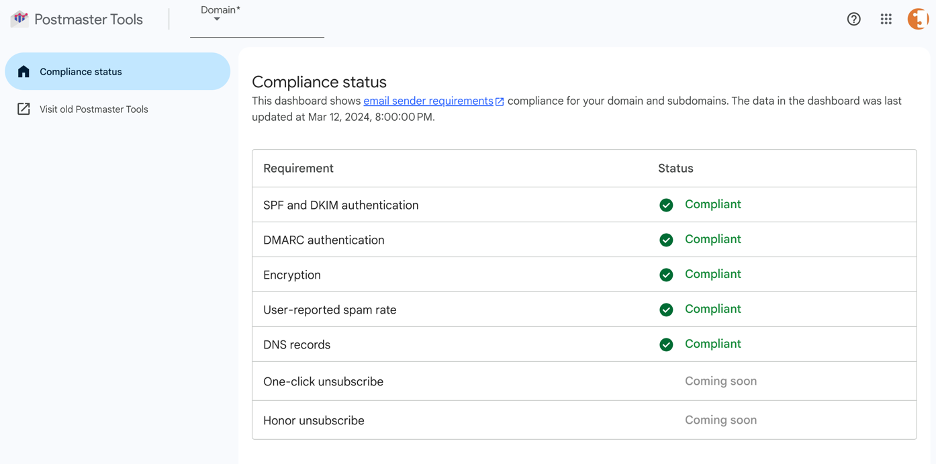Select the Honor unsubscribe requirement
Screen dimensions: 936x464
coord(584,420)
